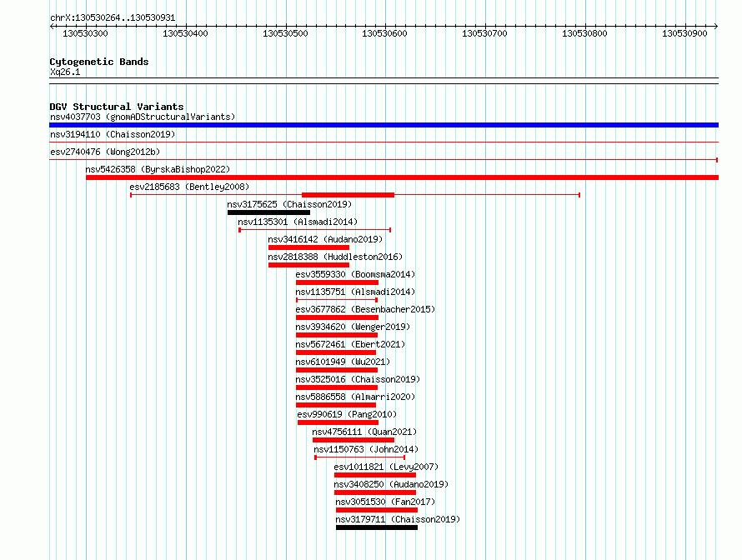The width and height of the screenshot is (742, 560).
Task: Open nsv3179711 (Chaisson2019) label
Action: pyautogui.click(x=398, y=519)
